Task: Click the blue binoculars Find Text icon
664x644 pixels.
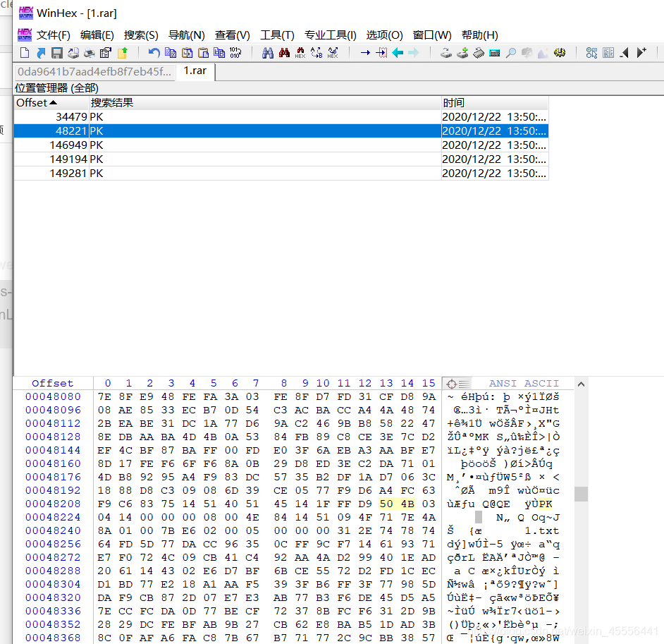Action: [268, 53]
